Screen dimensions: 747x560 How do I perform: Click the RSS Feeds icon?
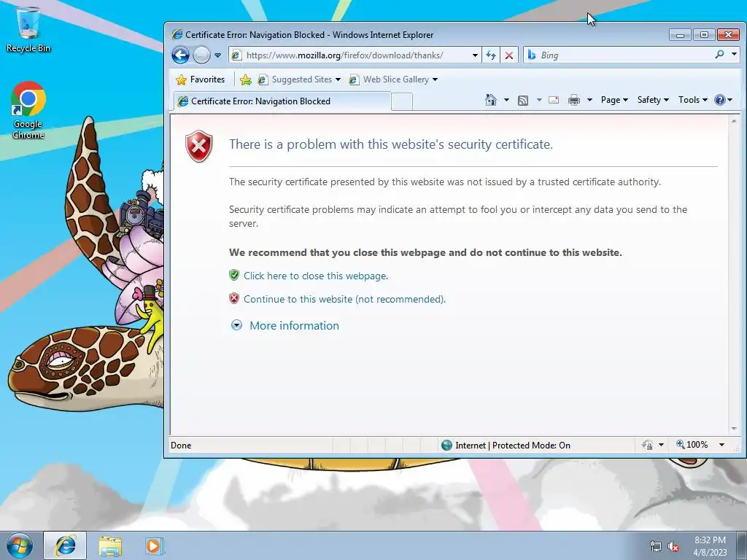pyautogui.click(x=523, y=100)
